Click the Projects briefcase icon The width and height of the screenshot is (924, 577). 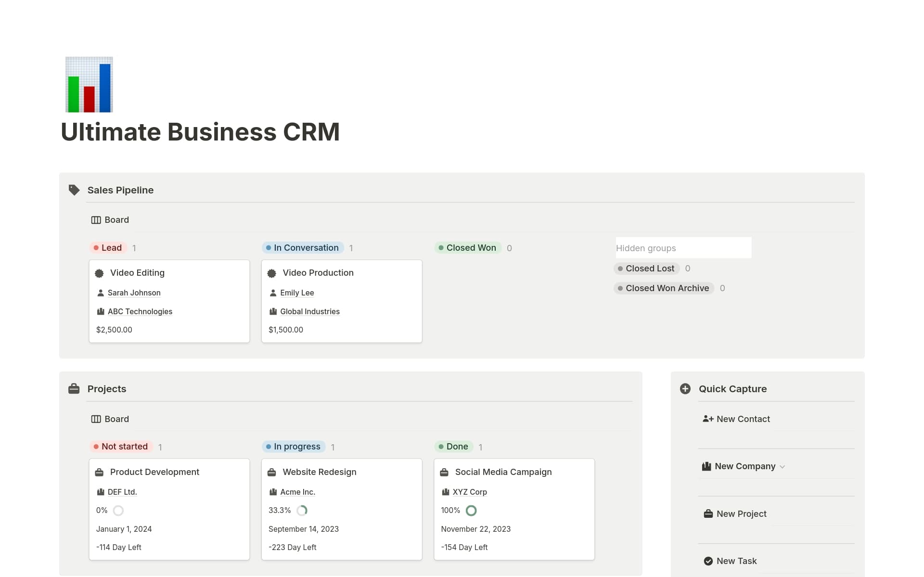point(74,389)
